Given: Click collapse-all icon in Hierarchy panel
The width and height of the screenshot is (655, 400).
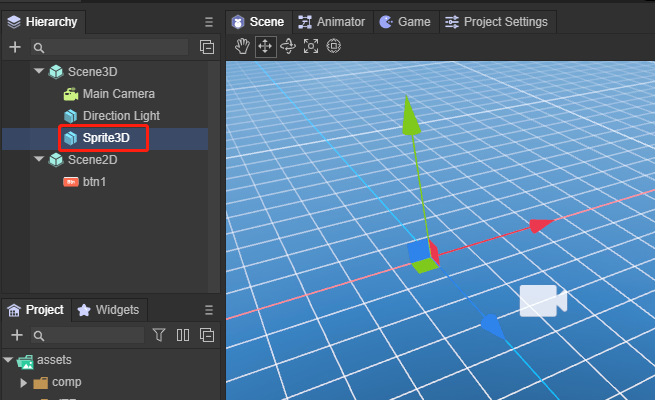Looking at the screenshot, I should 207,47.
